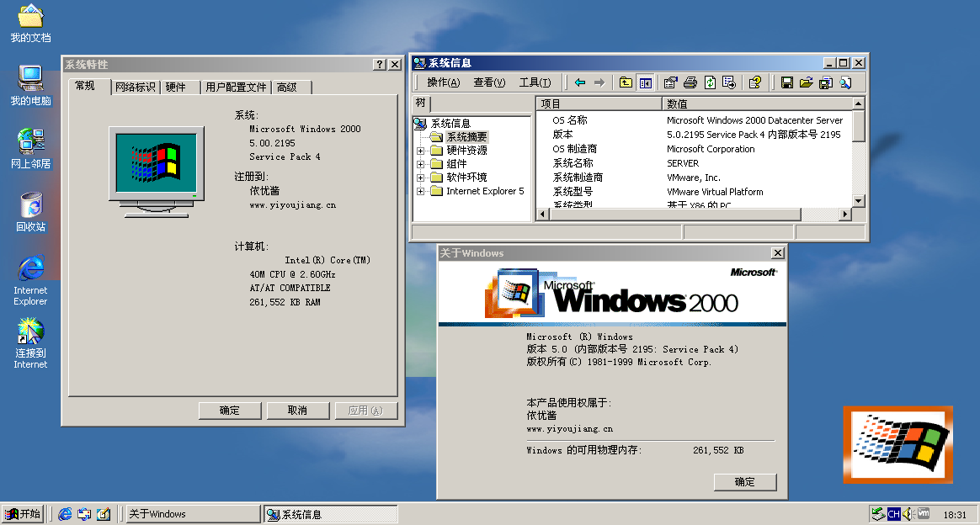Click the horizontal scrollbar left arrow in 系统信息
The width and height of the screenshot is (980, 525).
542,214
